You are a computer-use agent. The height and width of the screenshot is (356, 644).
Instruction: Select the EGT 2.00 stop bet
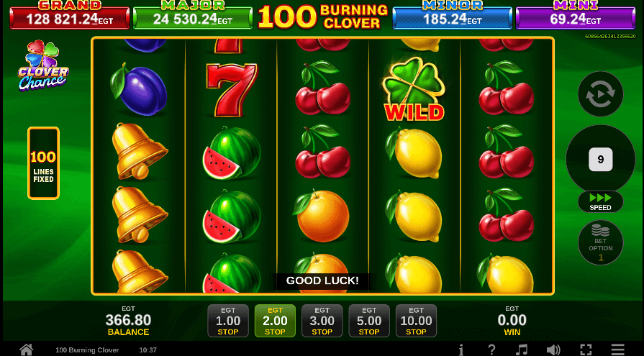tap(275, 321)
